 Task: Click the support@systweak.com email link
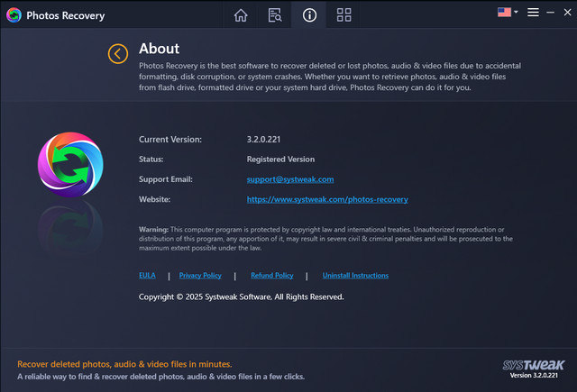(x=290, y=179)
